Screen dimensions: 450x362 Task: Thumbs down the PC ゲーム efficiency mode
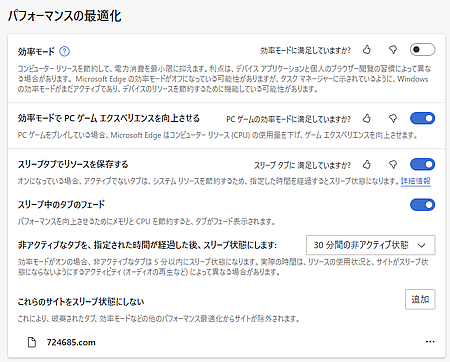pos(393,118)
